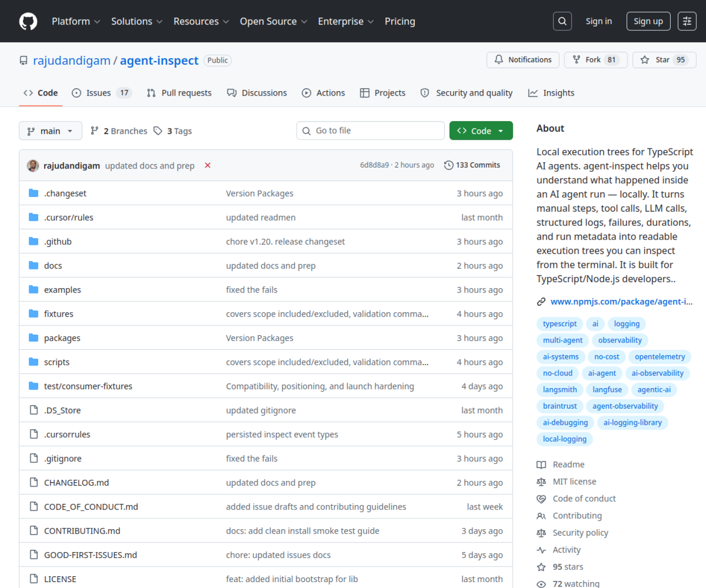Open the main branch selector dropdown

tap(50, 131)
